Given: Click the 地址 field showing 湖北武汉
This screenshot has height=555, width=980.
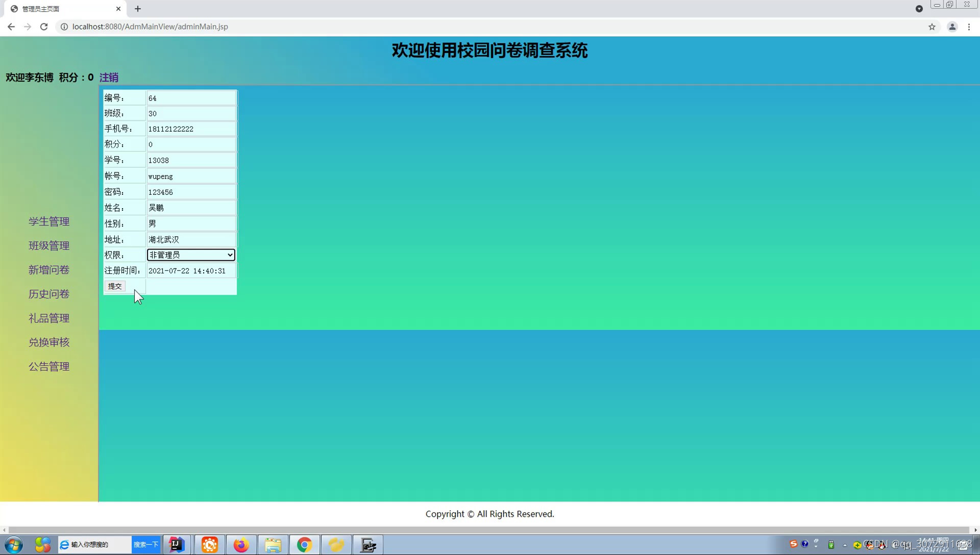Looking at the screenshot, I should pyautogui.click(x=191, y=239).
